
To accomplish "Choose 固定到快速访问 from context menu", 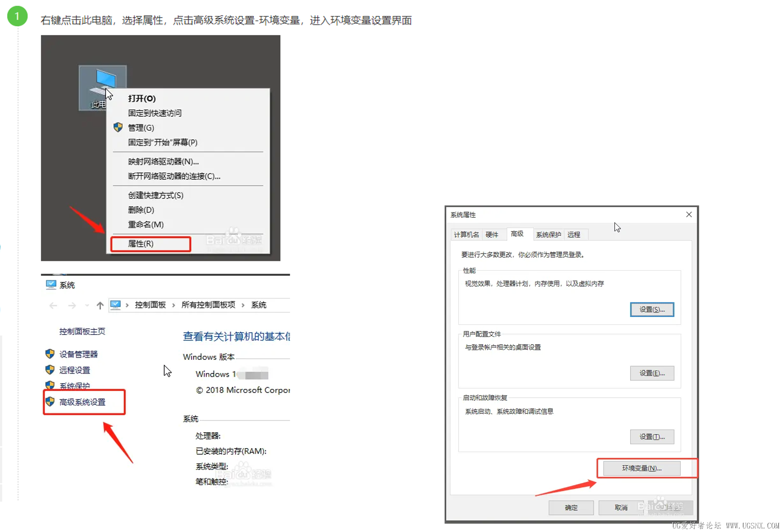I will (x=154, y=113).
